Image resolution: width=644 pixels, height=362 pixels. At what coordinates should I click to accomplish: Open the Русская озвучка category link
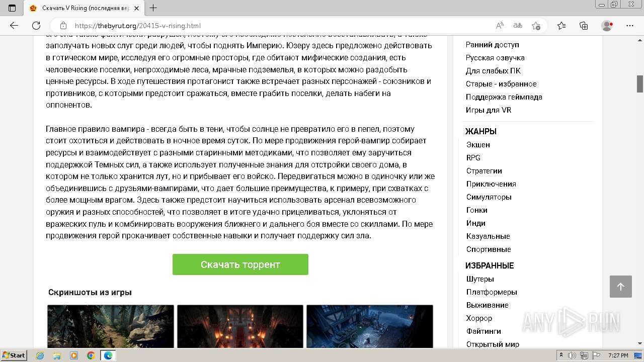[x=495, y=58]
